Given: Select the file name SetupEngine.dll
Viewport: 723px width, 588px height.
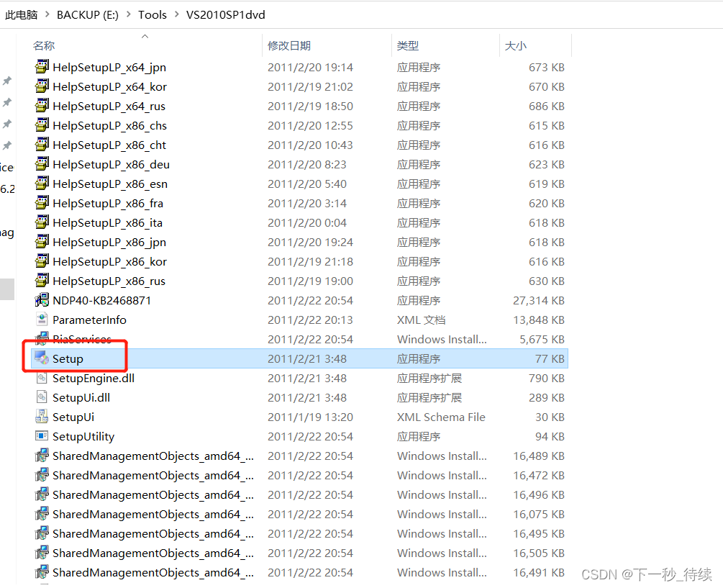Looking at the screenshot, I should [x=94, y=378].
